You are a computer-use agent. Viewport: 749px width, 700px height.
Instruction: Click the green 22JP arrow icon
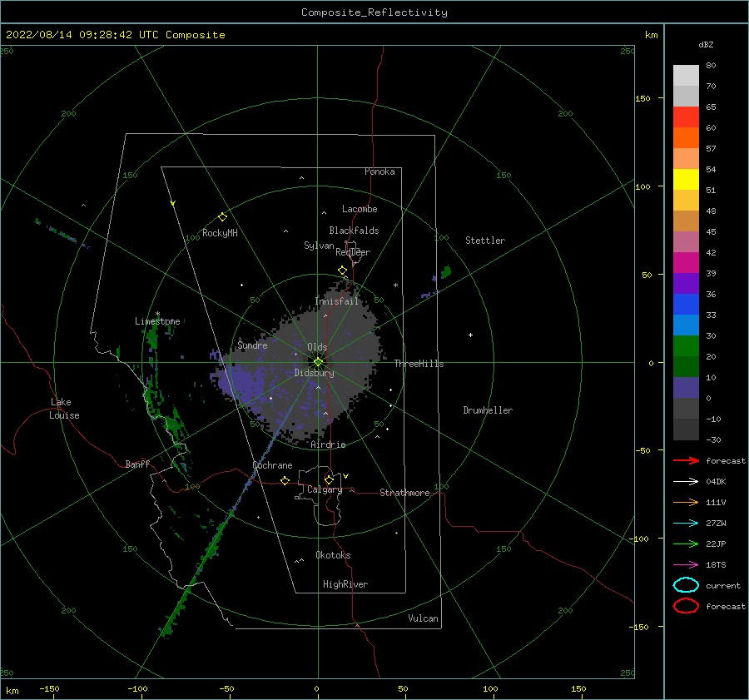click(686, 544)
